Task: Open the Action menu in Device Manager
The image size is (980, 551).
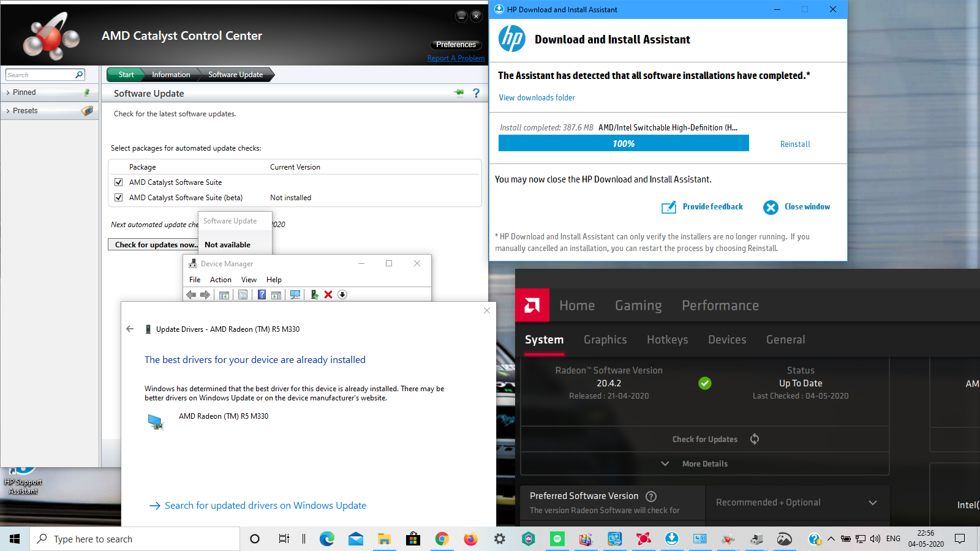Action: (221, 280)
